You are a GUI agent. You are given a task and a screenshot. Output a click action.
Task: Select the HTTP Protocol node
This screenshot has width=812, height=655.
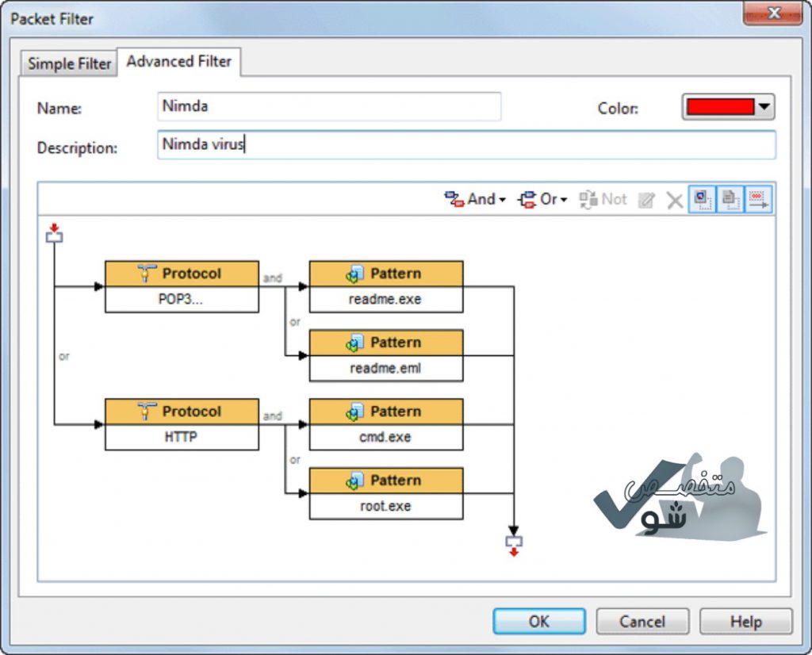182,424
